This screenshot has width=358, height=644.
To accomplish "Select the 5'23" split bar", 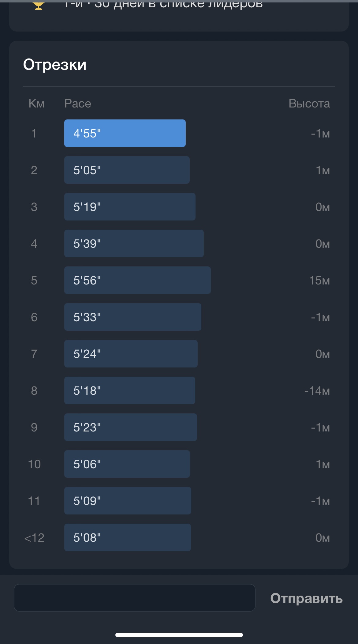I will (x=130, y=427).
